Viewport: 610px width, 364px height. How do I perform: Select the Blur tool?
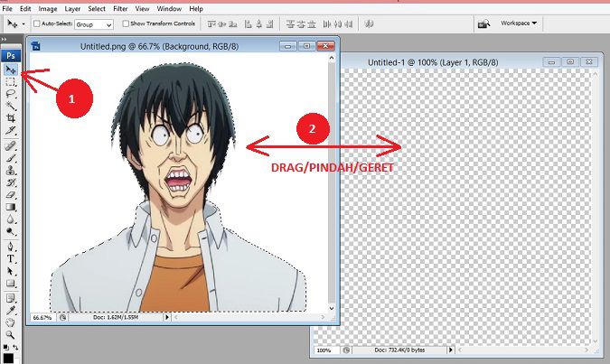[x=11, y=219]
